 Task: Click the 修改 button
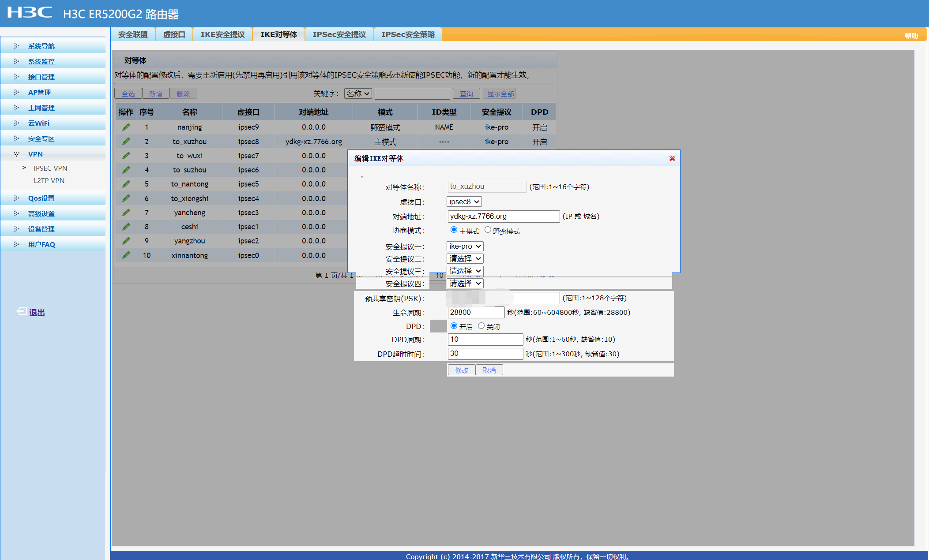[x=461, y=370]
